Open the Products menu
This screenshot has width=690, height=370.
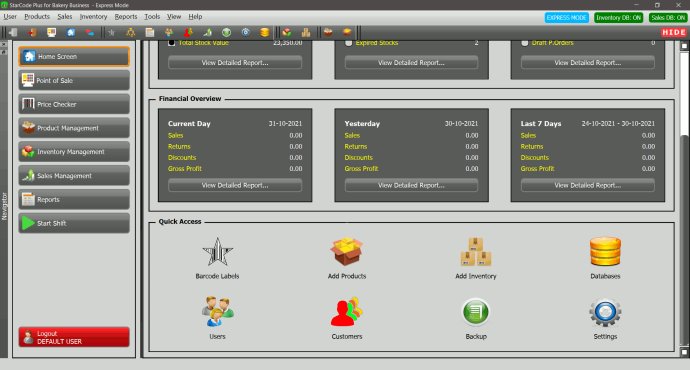point(37,17)
